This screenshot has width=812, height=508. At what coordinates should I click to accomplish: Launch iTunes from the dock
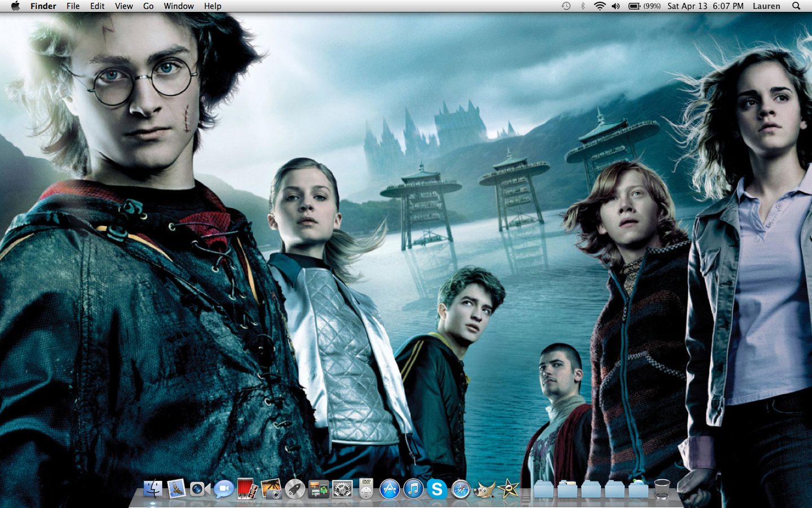413,489
